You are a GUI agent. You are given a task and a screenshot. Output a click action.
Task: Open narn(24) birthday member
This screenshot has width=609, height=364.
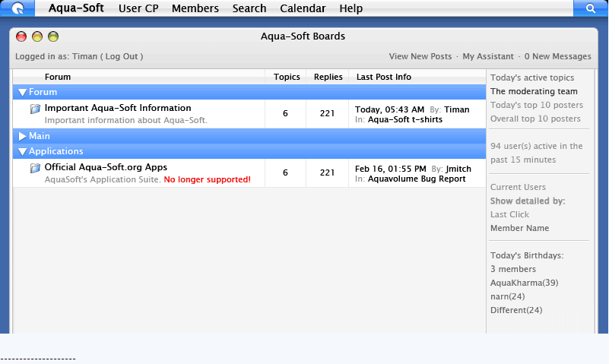click(x=508, y=296)
